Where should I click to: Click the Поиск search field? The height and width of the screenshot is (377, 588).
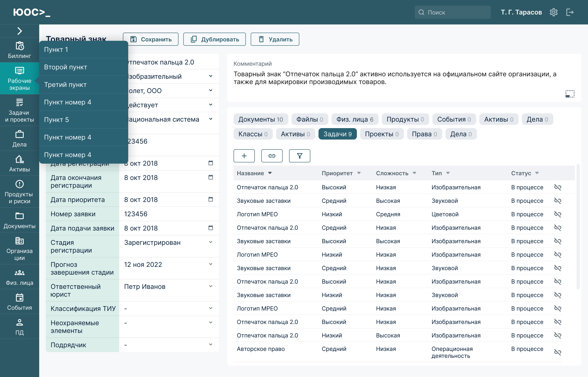point(452,12)
